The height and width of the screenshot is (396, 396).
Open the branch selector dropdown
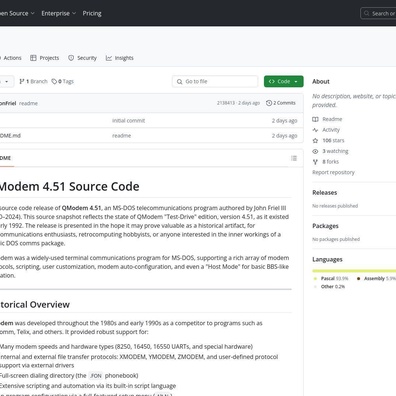7,81
